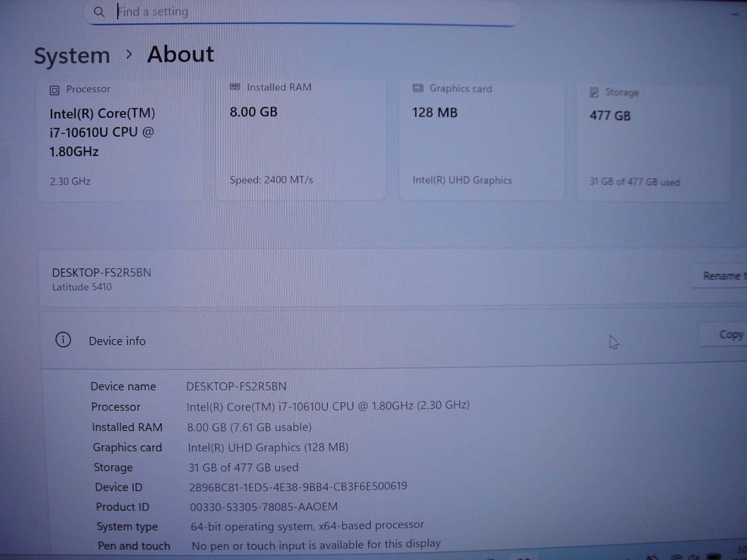Click the 8.00 GB RAM value in card

(x=254, y=112)
